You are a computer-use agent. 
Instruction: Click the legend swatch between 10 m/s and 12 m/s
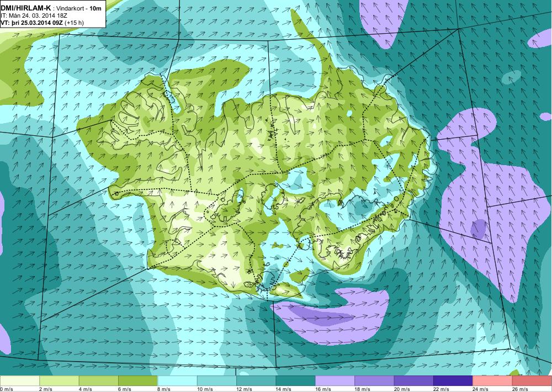tap(217, 381)
